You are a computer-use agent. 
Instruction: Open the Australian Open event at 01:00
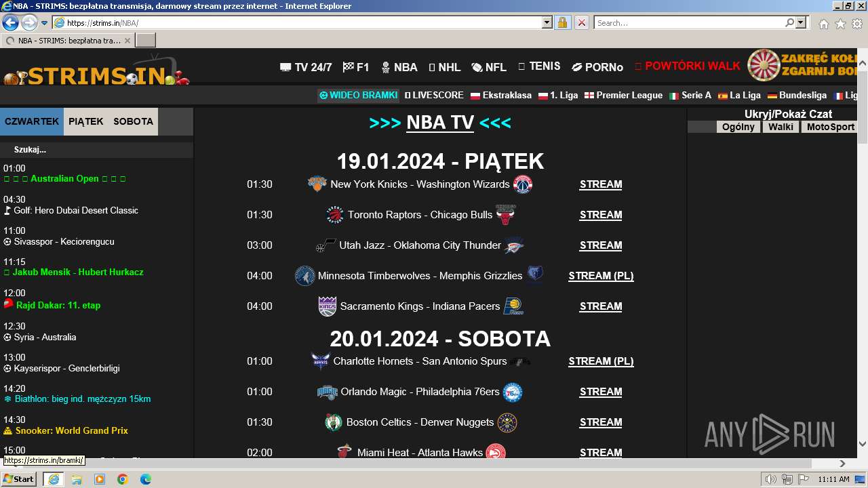tap(64, 179)
